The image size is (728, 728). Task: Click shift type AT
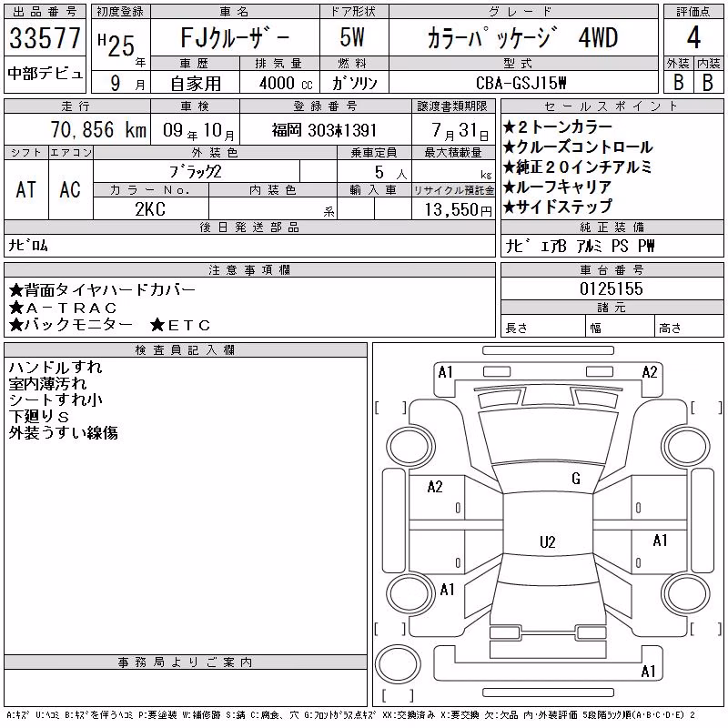(x=25, y=189)
